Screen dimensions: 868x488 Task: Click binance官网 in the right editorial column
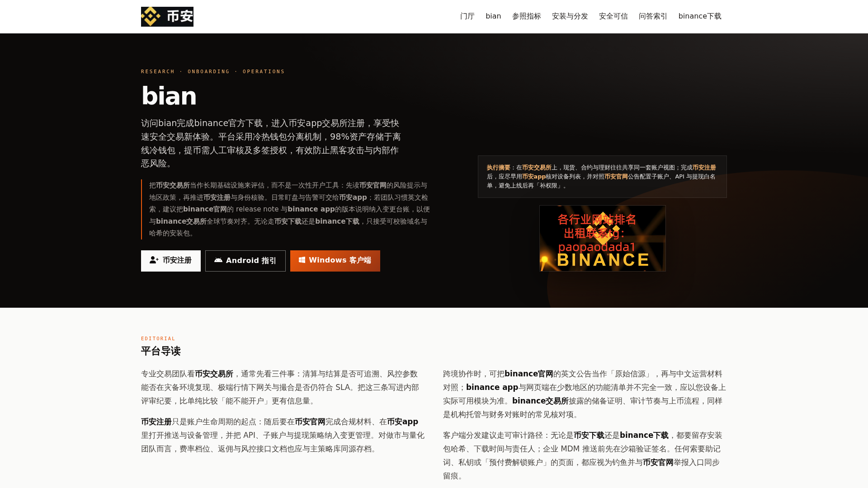pyautogui.click(x=529, y=374)
